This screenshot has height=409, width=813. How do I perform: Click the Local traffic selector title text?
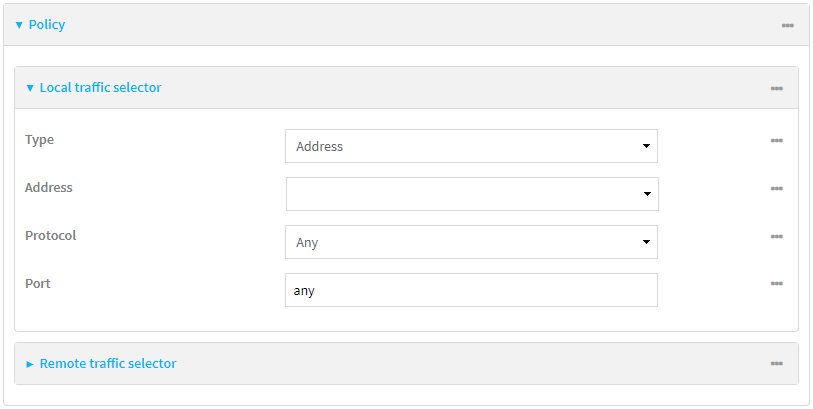[100, 88]
